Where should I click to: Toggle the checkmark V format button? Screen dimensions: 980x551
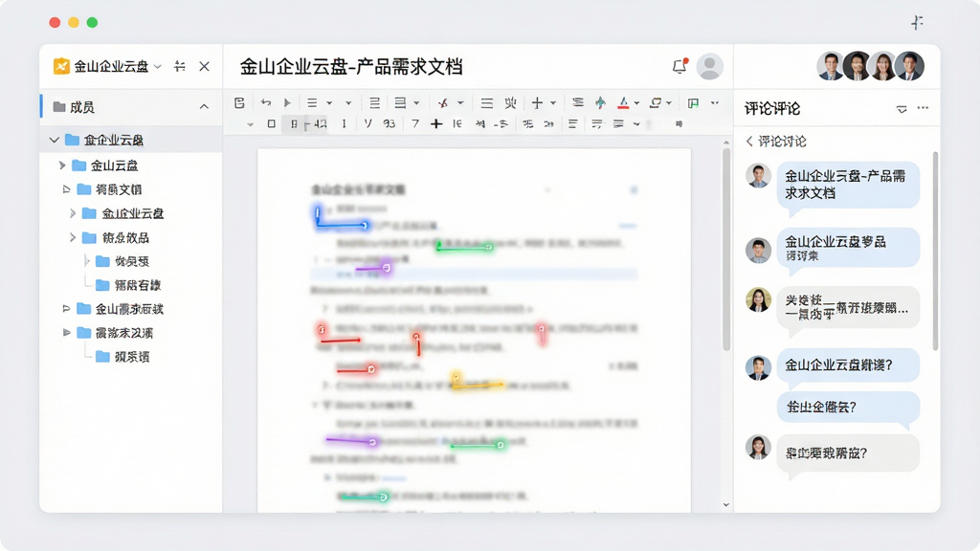pos(367,123)
